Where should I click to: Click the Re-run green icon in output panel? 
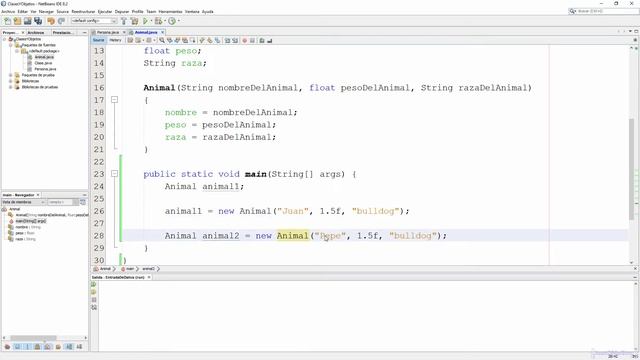coord(94,284)
